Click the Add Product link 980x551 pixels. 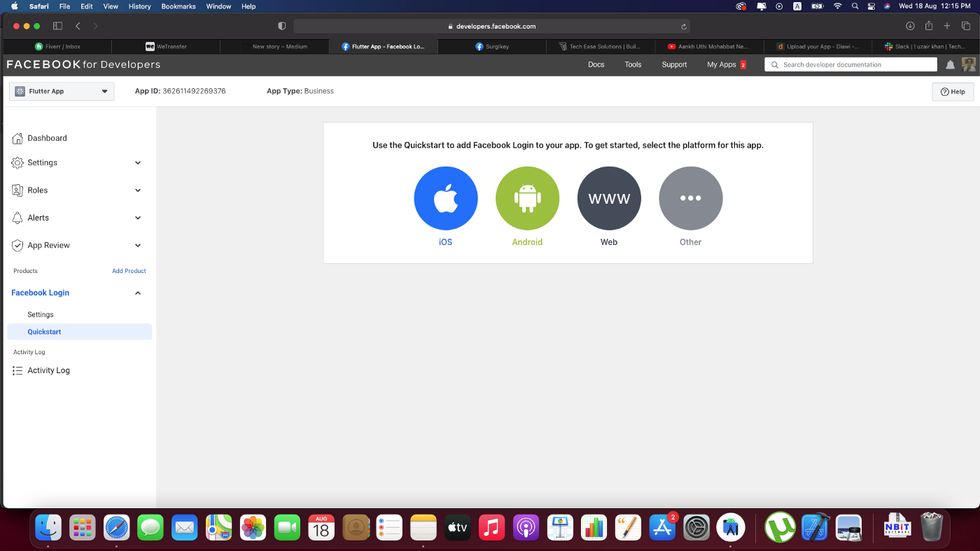point(129,271)
